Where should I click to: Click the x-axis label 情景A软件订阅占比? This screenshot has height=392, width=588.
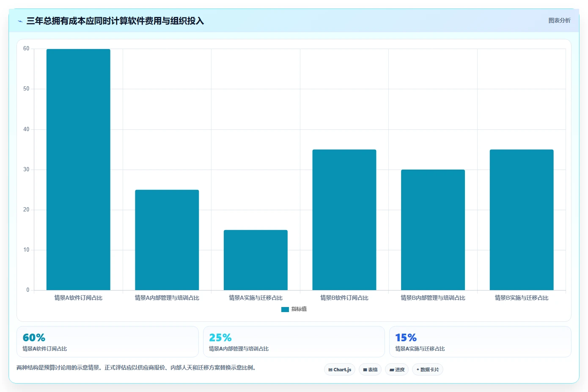click(x=78, y=298)
